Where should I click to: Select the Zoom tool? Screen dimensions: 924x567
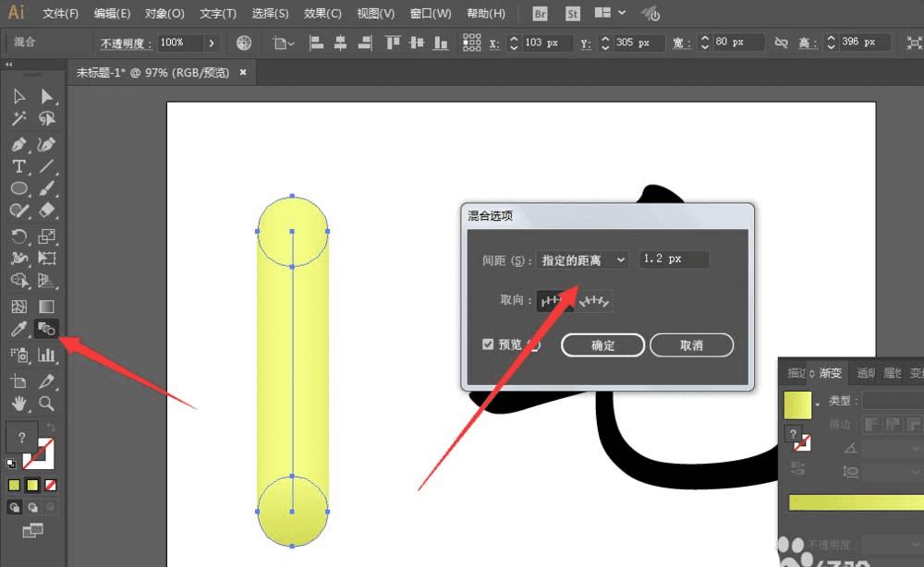click(46, 404)
